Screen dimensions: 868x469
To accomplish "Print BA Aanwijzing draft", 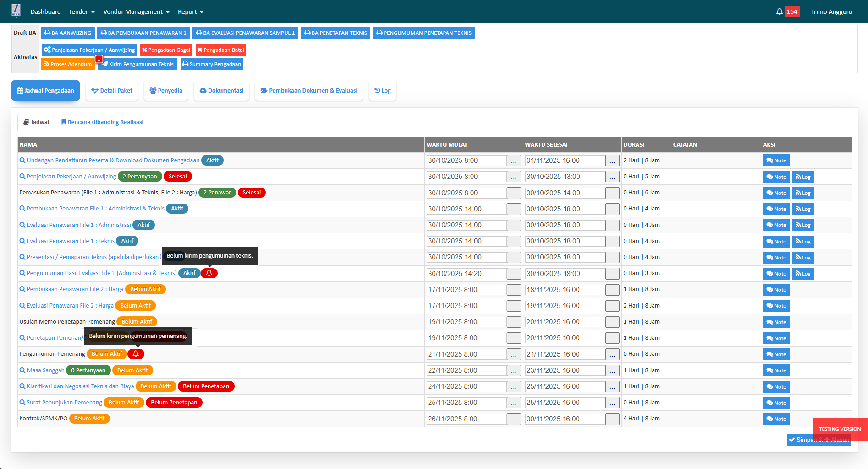I will 68,33.
